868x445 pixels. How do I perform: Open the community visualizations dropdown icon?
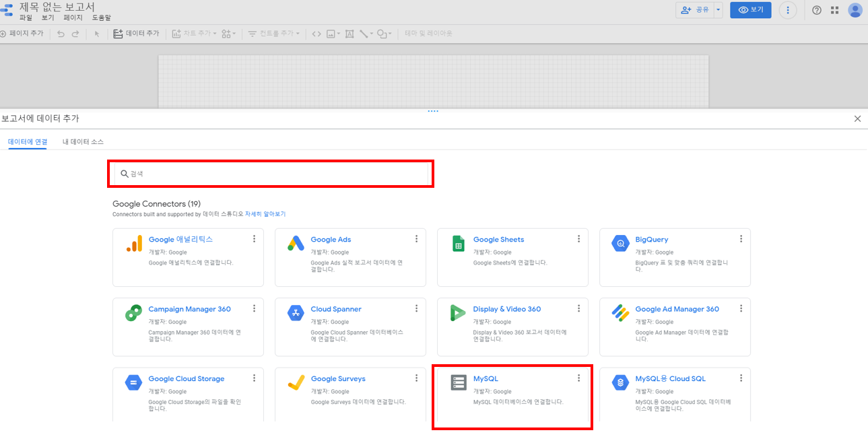pyautogui.click(x=228, y=34)
